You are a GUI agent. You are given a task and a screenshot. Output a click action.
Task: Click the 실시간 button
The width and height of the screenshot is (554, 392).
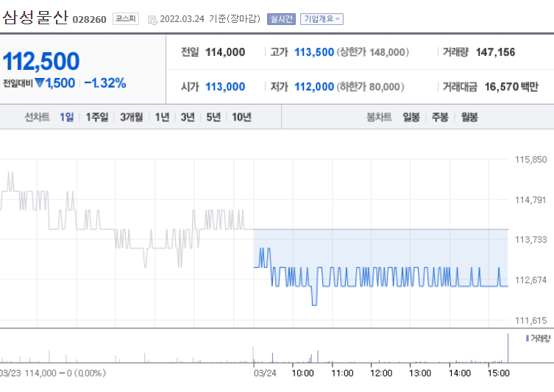tap(281, 19)
